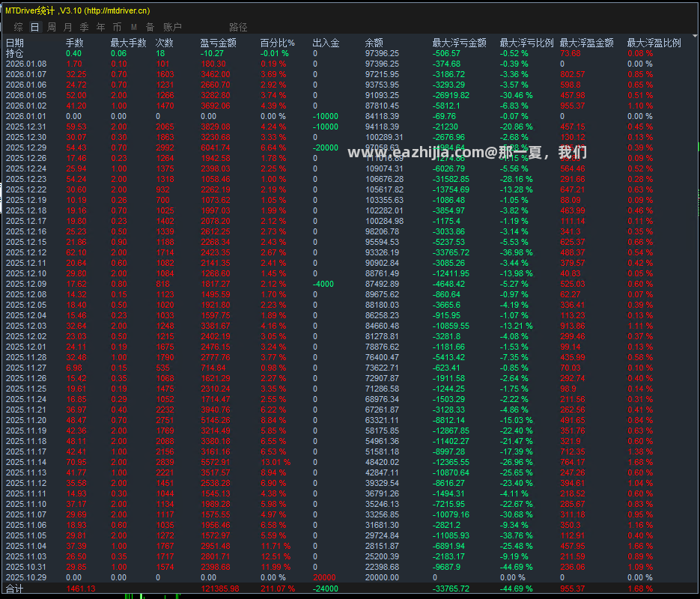The height and width of the screenshot is (599, 700).
Task: Click the -24000 total deposit cell
Action: (x=326, y=589)
